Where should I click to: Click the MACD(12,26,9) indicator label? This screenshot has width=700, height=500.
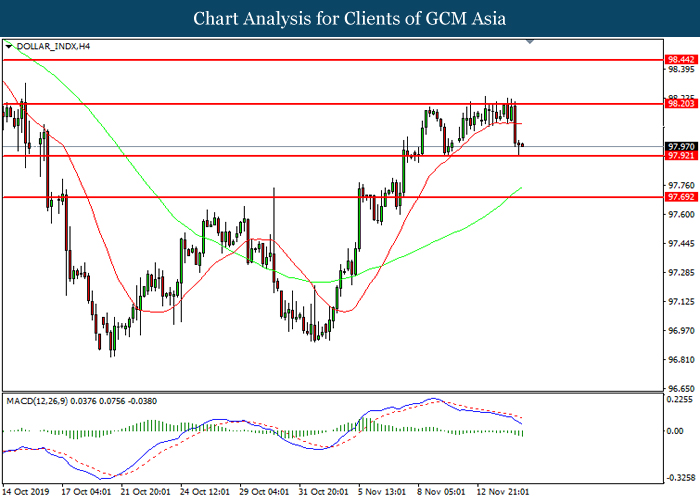point(40,401)
